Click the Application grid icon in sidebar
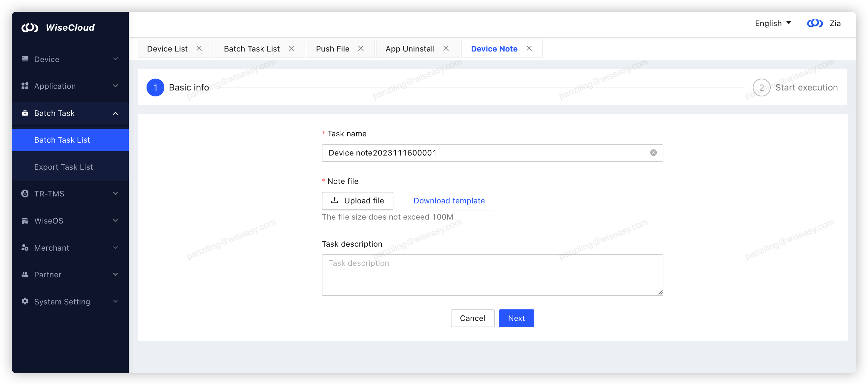868x385 pixels. (25, 86)
